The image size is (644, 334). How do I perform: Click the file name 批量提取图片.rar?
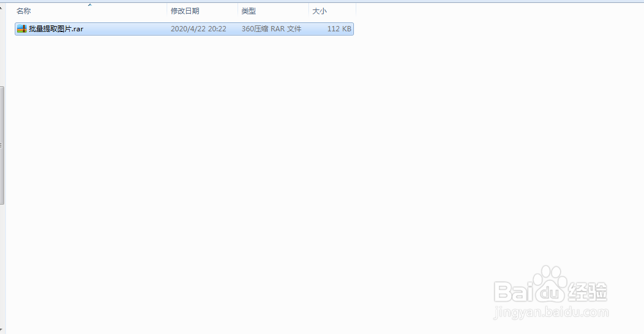(x=56, y=29)
